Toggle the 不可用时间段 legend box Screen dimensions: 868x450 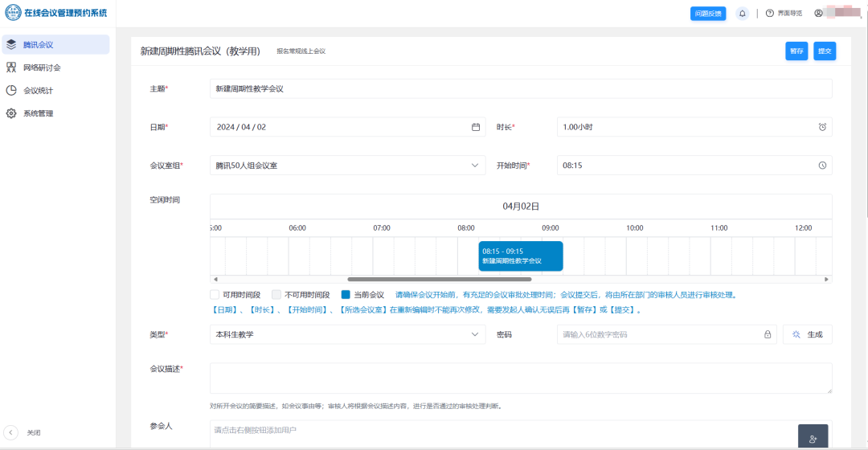(276, 294)
